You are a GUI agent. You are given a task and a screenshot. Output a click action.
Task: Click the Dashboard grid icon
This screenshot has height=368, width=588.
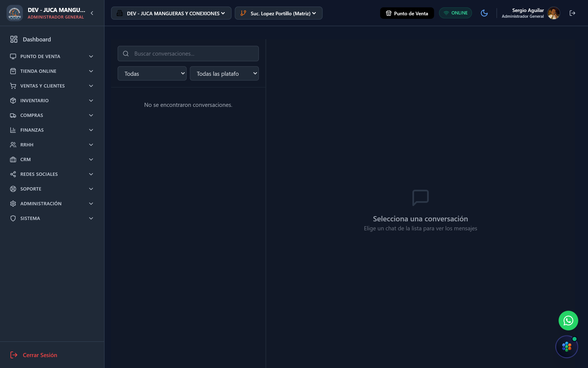pyautogui.click(x=14, y=39)
